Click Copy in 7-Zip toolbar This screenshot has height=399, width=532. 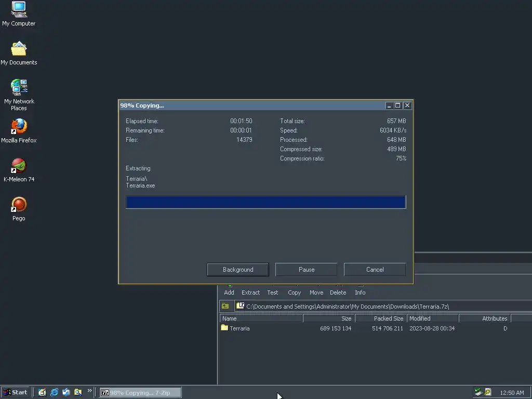tap(294, 292)
